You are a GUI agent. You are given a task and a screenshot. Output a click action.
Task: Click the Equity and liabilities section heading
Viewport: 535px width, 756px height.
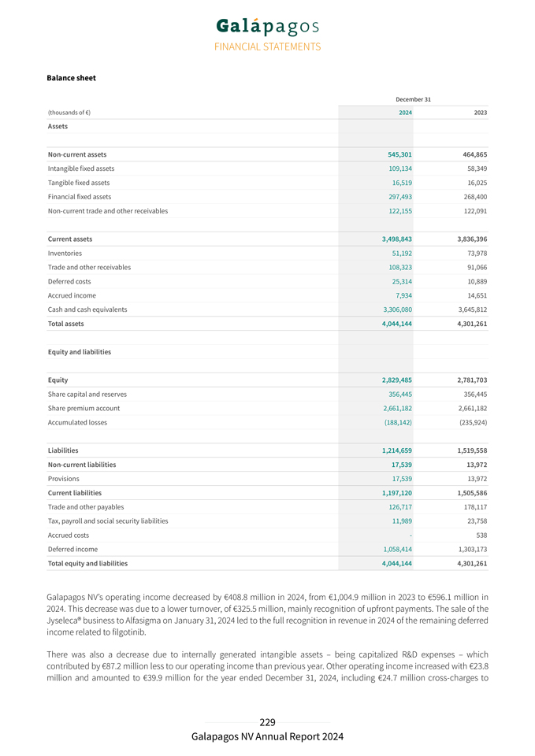tap(80, 352)
